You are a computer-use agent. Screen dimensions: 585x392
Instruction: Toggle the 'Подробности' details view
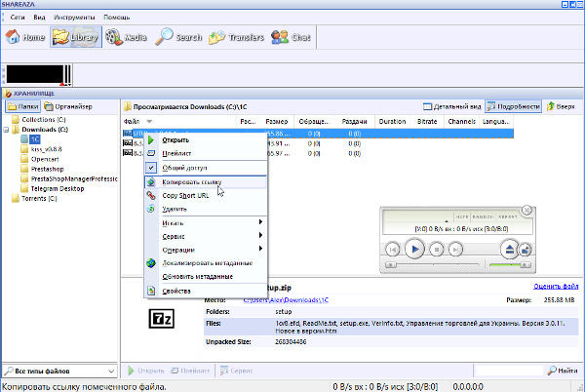513,105
